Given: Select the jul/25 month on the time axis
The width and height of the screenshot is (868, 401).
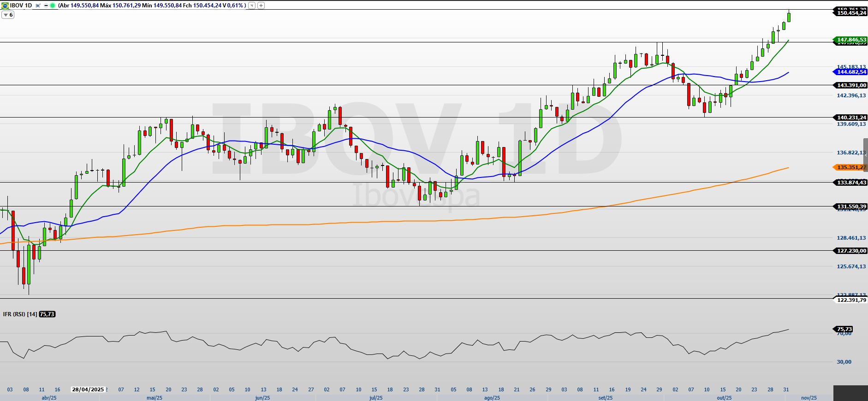Looking at the screenshot, I should tap(376, 398).
